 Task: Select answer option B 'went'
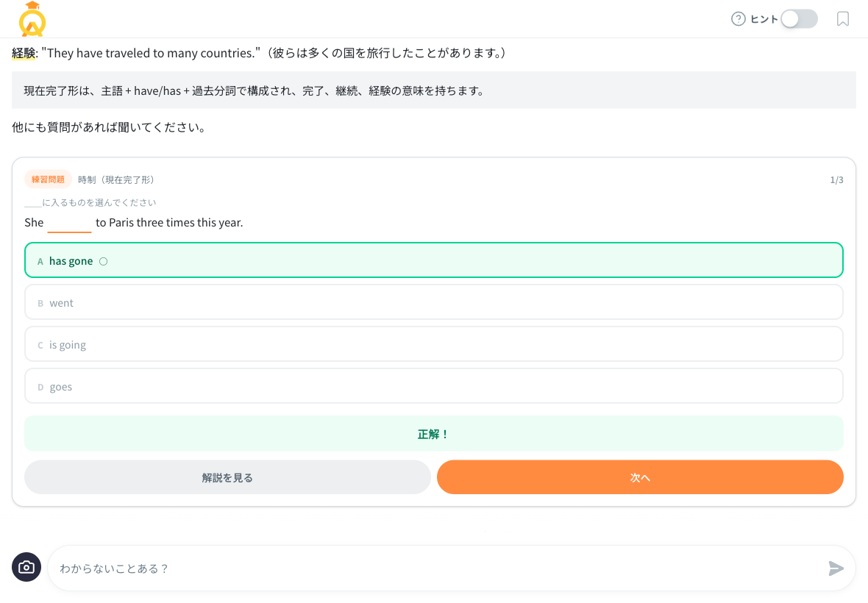(434, 302)
